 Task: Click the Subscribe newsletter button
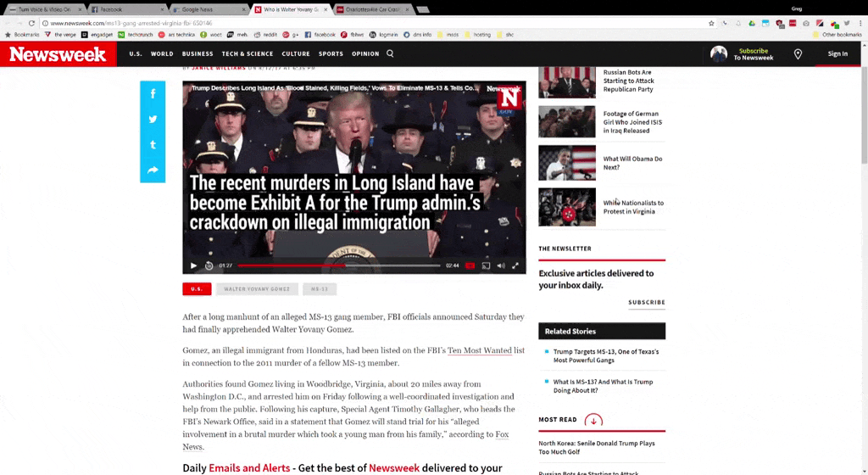(646, 302)
